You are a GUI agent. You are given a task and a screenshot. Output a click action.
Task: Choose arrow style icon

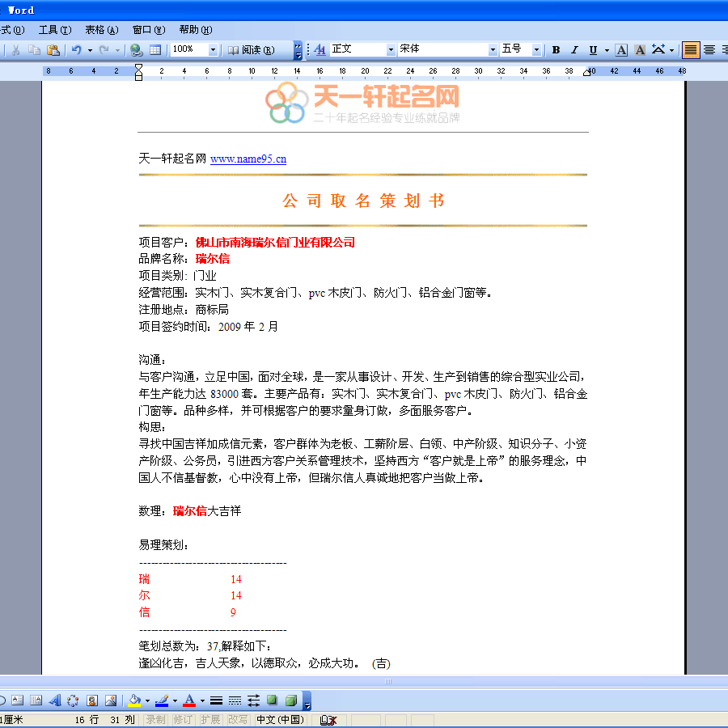[x=253, y=700]
